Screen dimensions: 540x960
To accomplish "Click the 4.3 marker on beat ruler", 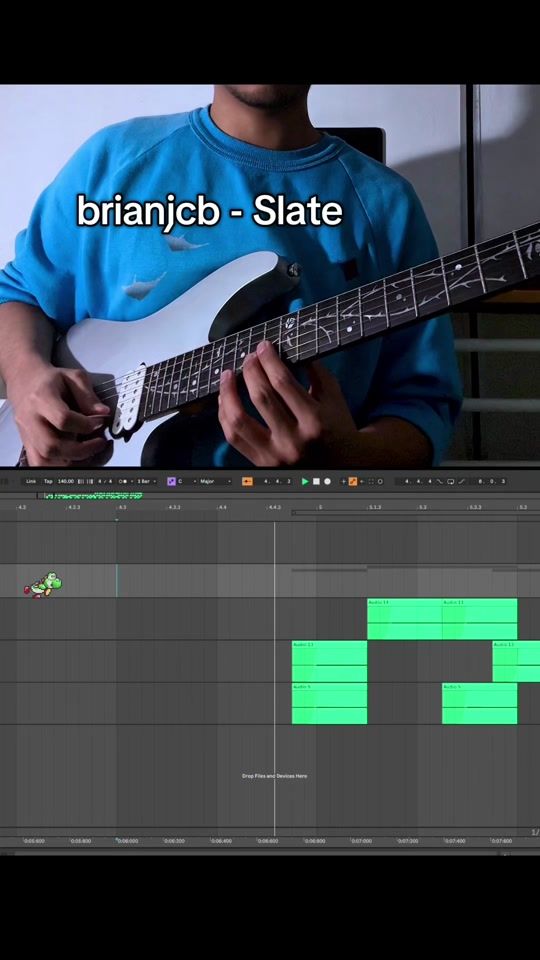I will pyautogui.click(x=122, y=508).
